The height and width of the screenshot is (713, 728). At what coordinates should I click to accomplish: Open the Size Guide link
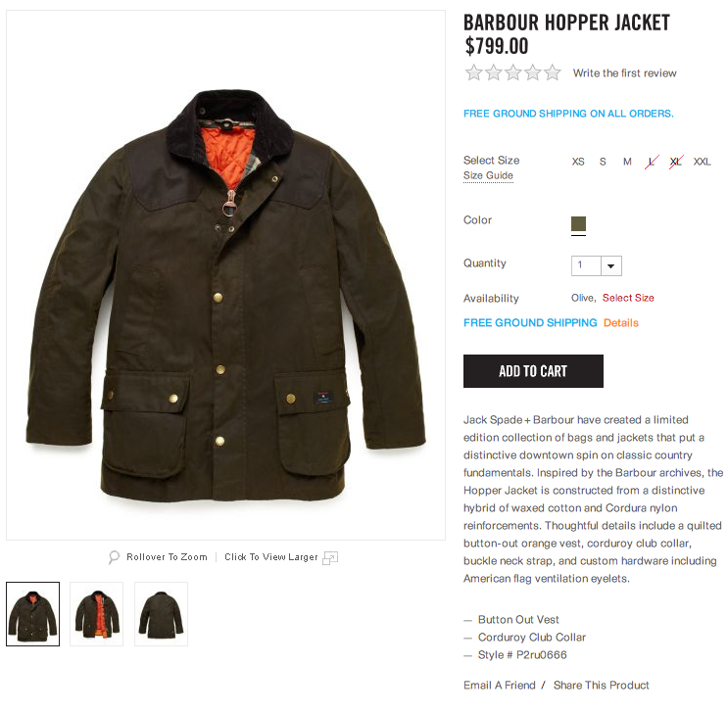pyautogui.click(x=488, y=175)
